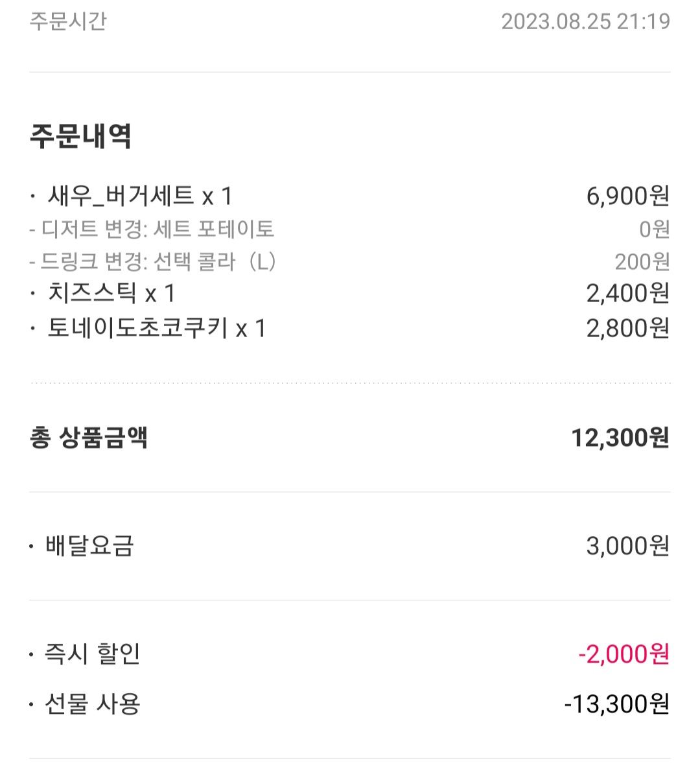Select the order timestamp 2023.08.25 21:19
This screenshot has width=700, height=767.
585,21
